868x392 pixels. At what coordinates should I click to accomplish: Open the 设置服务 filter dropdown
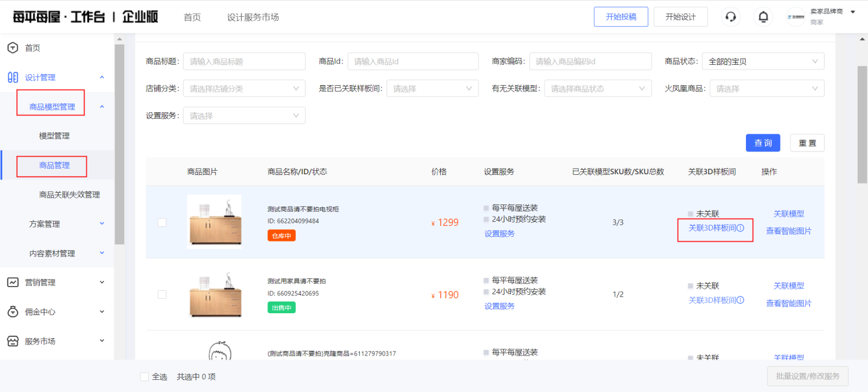(244, 116)
